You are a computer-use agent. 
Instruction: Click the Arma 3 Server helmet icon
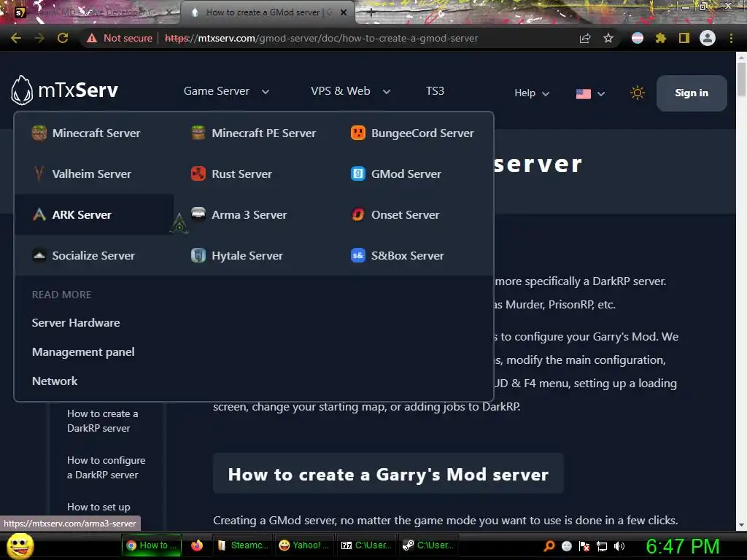click(x=198, y=214)
